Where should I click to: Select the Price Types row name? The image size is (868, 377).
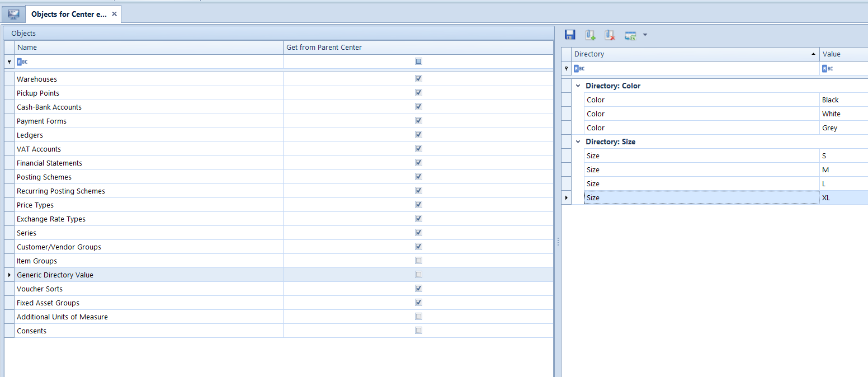(35, 205)
